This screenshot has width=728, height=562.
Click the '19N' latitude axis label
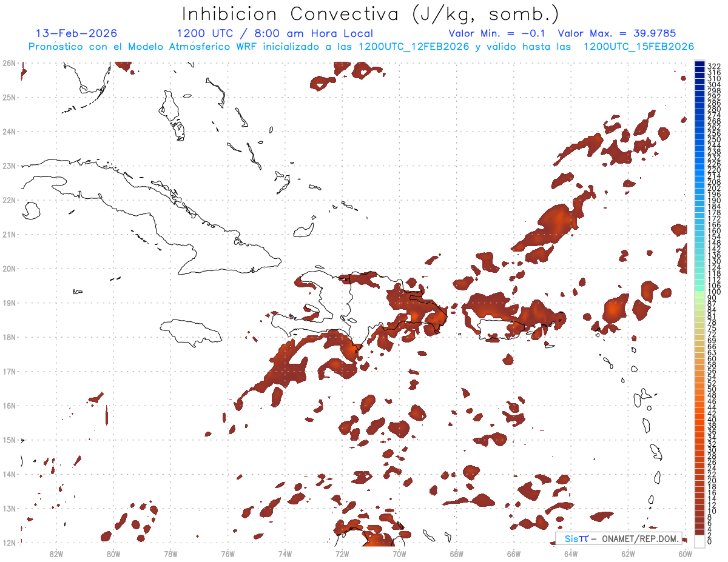pyautogui.click(x=8, y=303)
